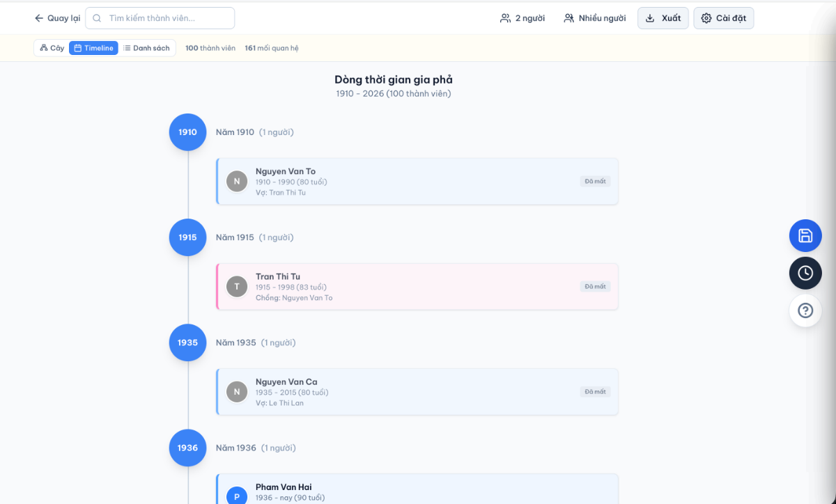Click Đã mất badge on Tran Thi Tu
This screenshot has width=836, height=504.
[596, 286]
